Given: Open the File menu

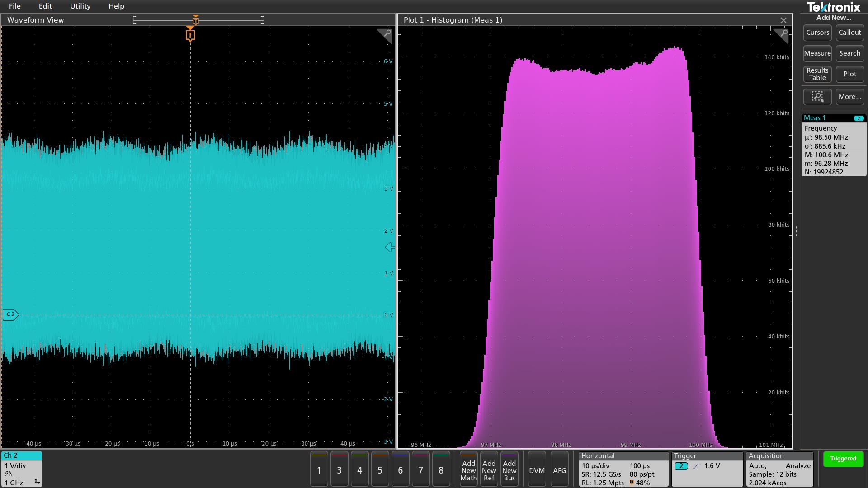Looking at the screenshot, I should tap(14, 6).
